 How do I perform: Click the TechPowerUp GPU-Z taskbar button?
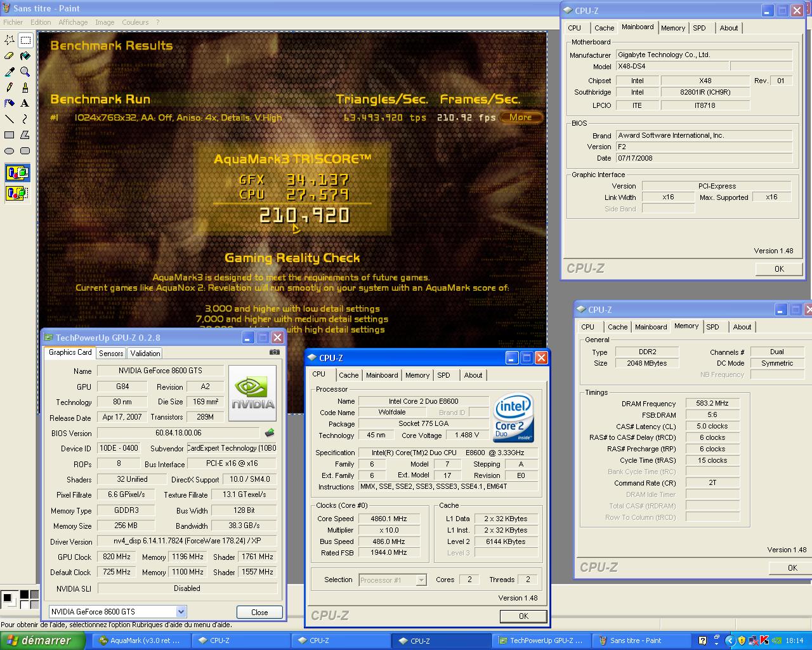[x=542, y=640]
